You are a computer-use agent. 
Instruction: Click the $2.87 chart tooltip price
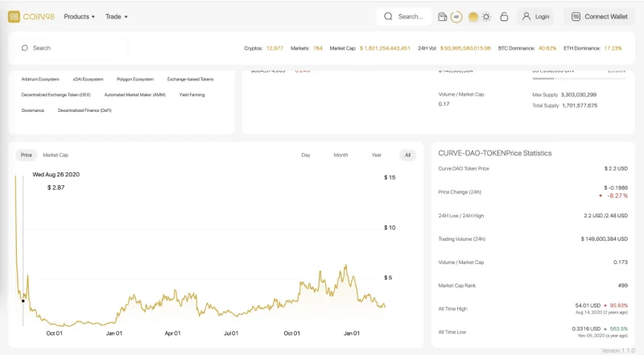56,188
